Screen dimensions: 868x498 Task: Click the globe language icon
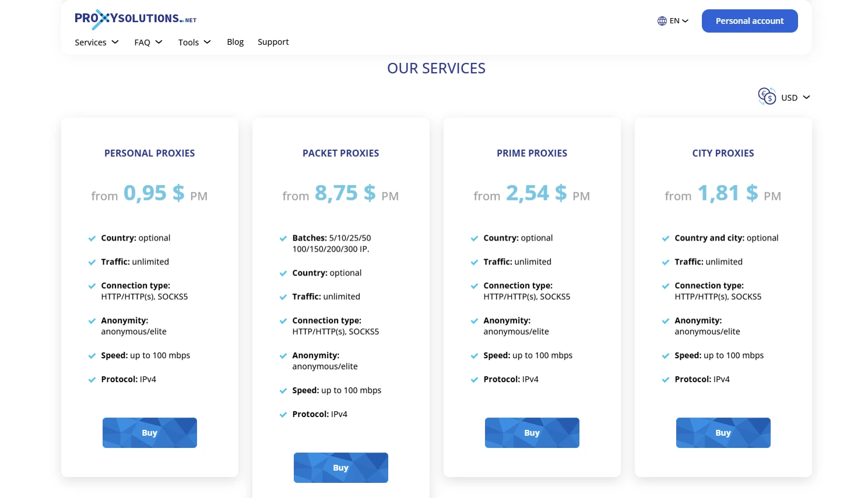pyautogui.click(x=662, y=21)
